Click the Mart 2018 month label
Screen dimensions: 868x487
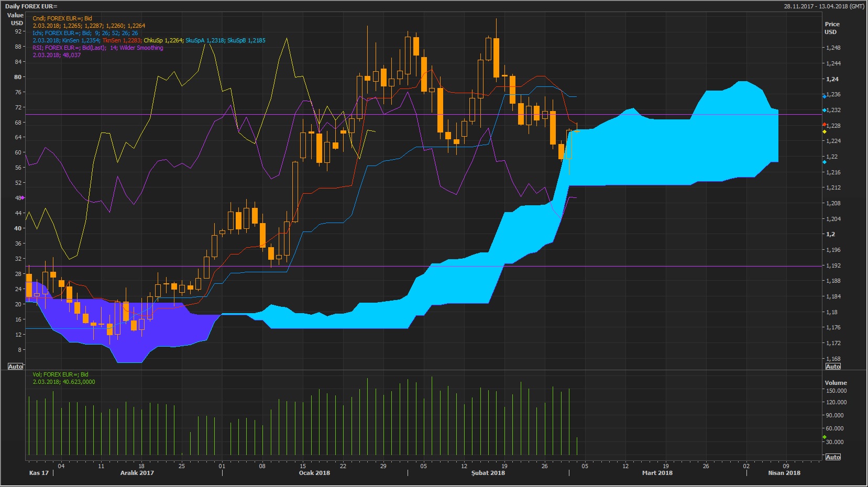click(x=657, y=473)
